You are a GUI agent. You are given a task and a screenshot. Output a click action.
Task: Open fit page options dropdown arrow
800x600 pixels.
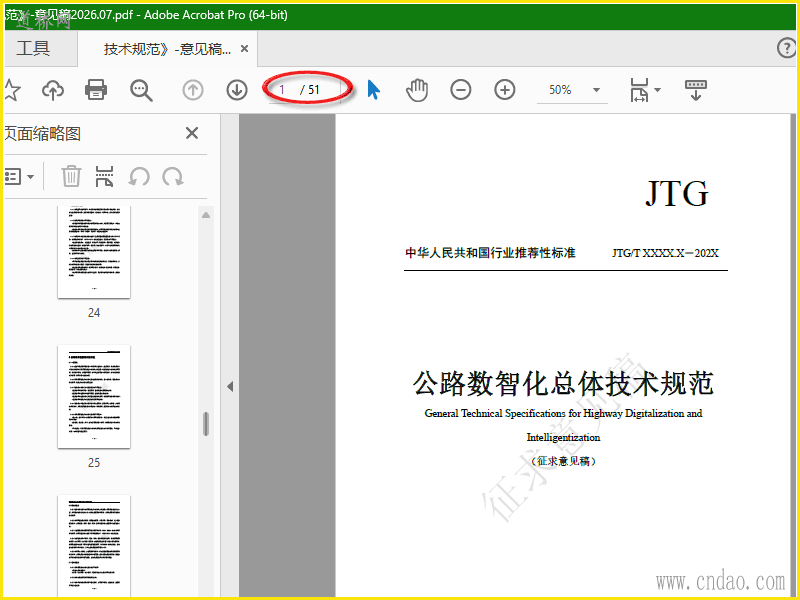pyautogui.click(x=657, y=90)
